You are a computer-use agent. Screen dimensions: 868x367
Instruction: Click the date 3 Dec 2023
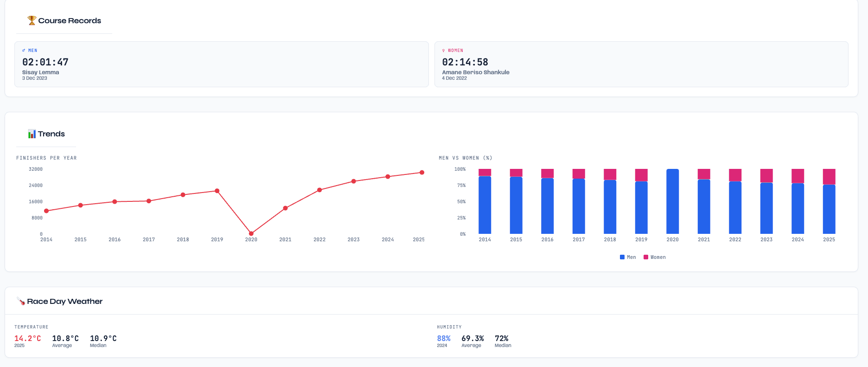coord(35,78)
